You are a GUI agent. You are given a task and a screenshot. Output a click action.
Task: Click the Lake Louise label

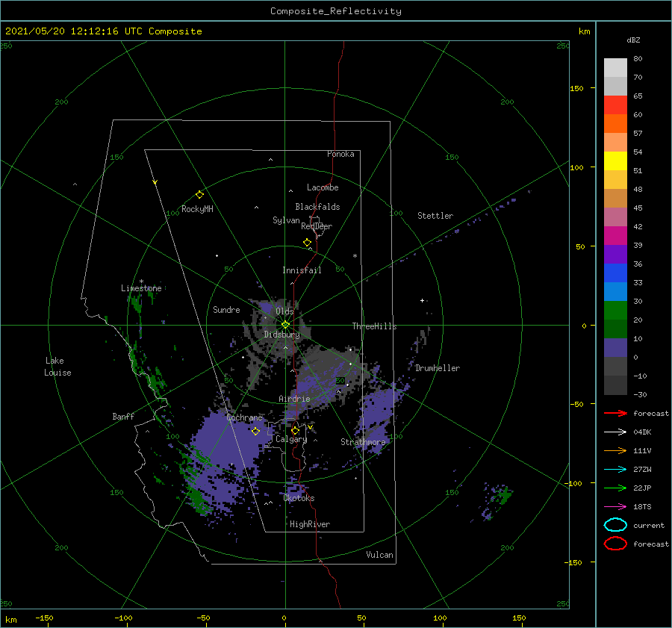click(57, 367)
